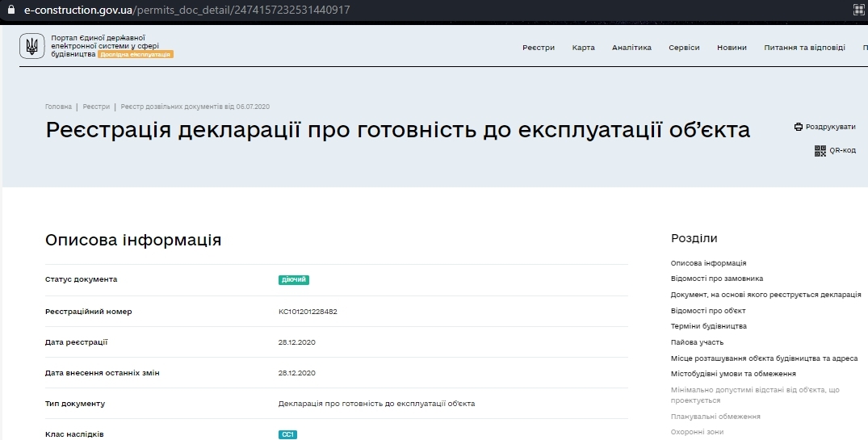
Task: Click Декларація про готовність до експлуатації об'єкта value
Action: pyautogui.click(x=376, y=404)
